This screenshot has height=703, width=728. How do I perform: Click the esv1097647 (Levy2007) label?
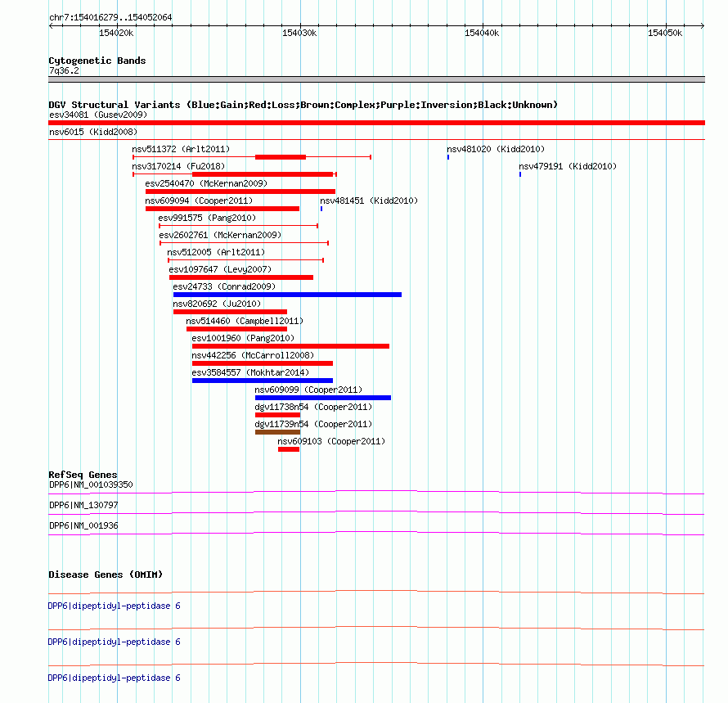(x=220, y=269)
